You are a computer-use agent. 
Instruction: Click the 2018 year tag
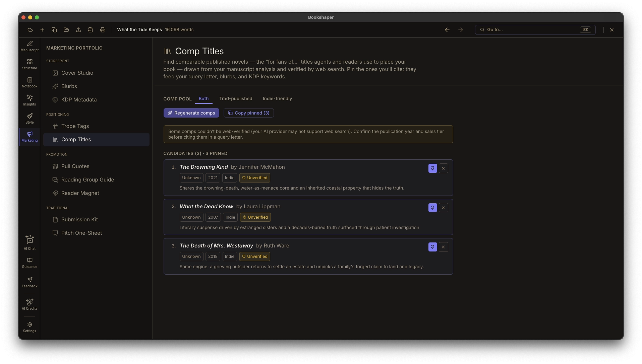pyautogui.click(x=213, y=257)
